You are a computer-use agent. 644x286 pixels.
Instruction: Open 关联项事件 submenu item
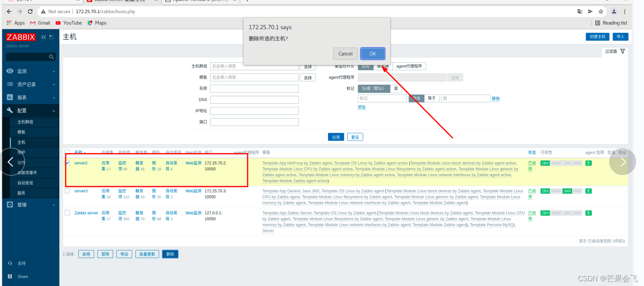pos(27,173)
